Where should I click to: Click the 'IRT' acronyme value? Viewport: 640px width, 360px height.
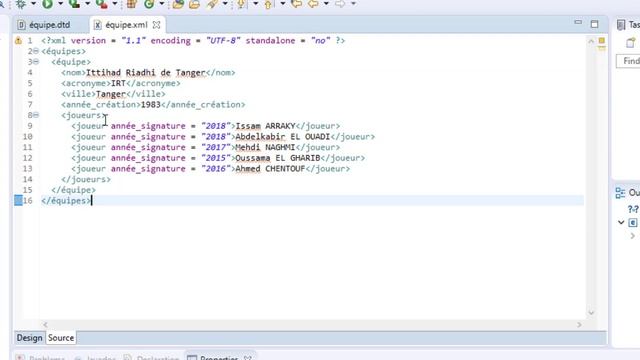[x=118, y=83]
